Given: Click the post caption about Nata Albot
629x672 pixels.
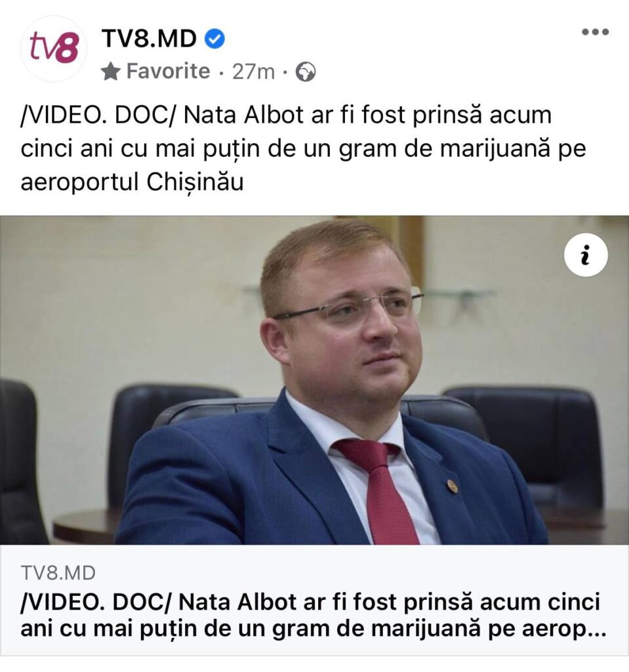Looking at the screenshot, I should [304, 149].
